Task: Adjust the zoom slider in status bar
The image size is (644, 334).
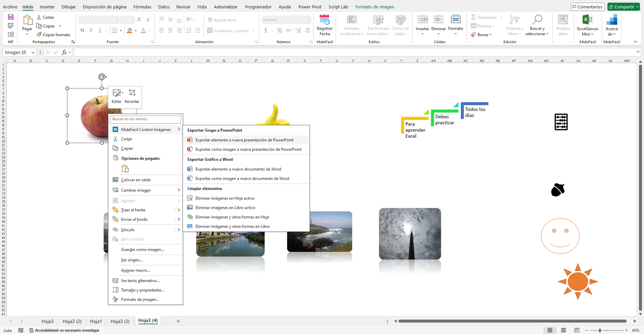Action: (600, 330)
